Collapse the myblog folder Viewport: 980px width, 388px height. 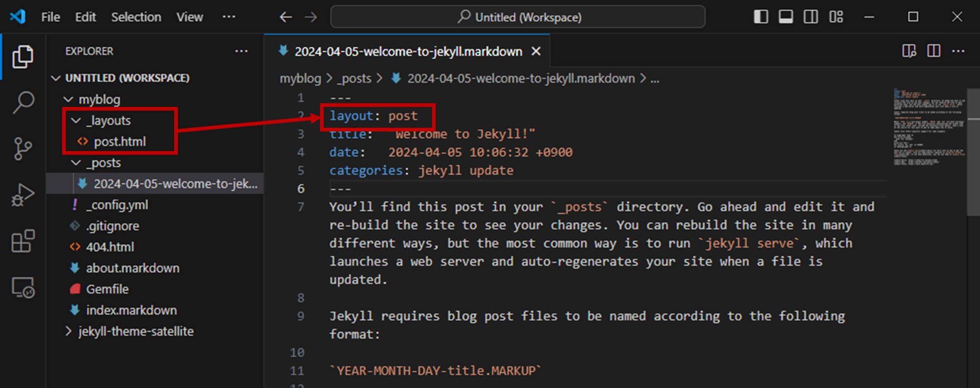68,100
